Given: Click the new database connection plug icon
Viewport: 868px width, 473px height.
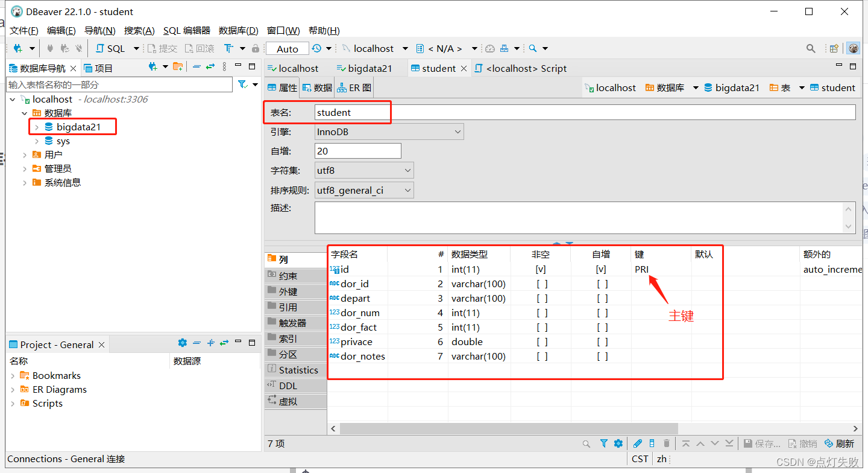Looking at the screenshot, I should pos(17,48).
